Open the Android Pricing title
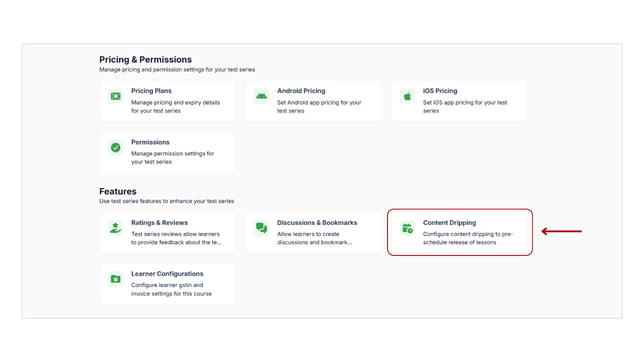This screenshot has height=362, width=644. pos(301,91)
